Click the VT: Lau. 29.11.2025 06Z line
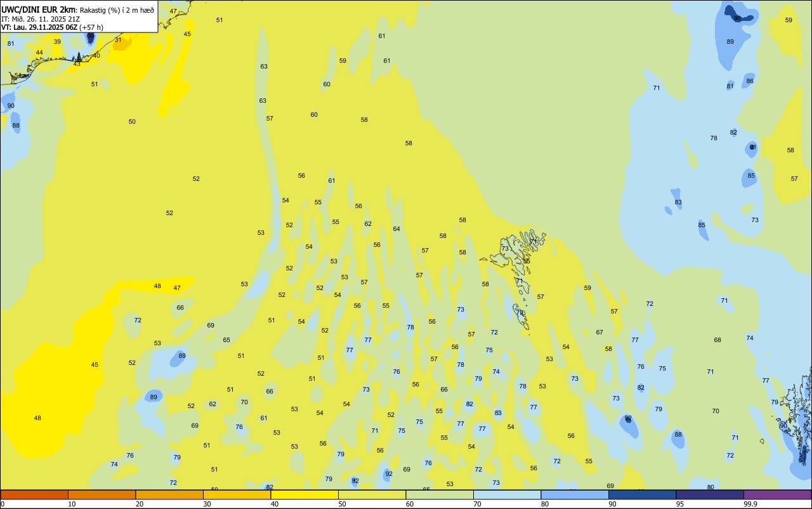 coord(52,27)
